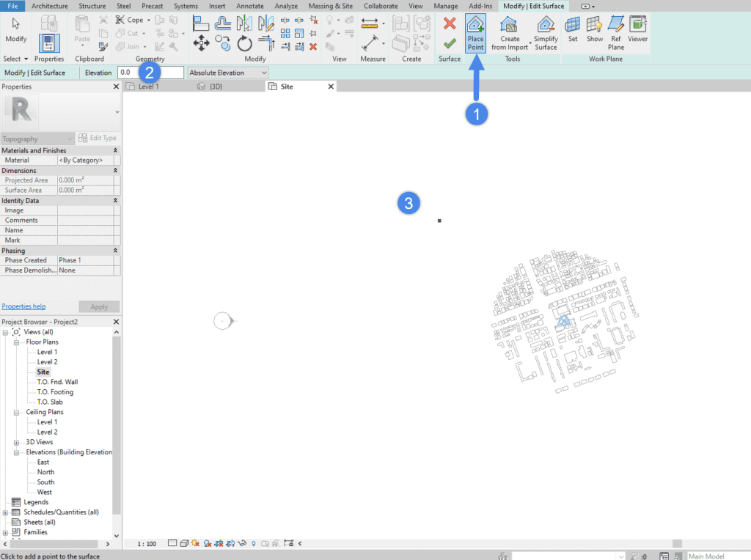
Task: Select the Place Point tool
Action: point(475,32)
